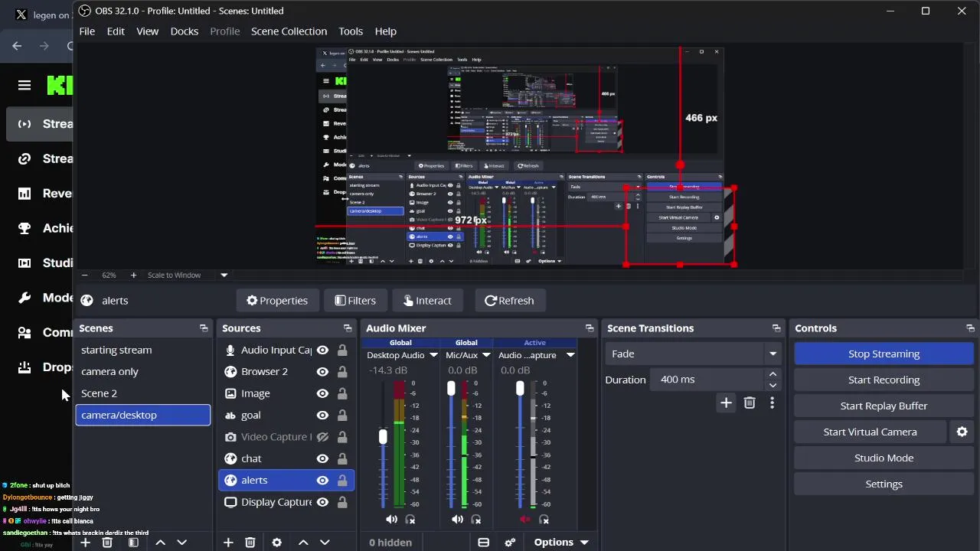Open browser hamburger menu behind OBS
This screenshot has width=980, height=551.
click(x=24, y=86)
